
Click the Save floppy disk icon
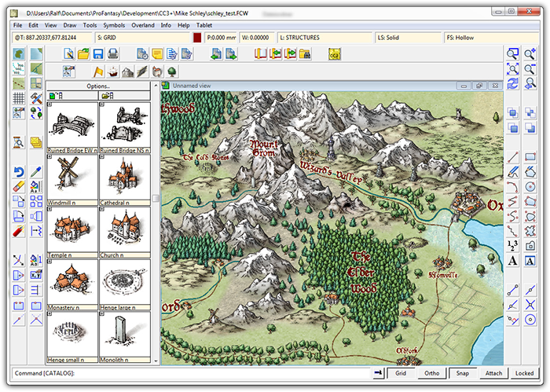98,54
